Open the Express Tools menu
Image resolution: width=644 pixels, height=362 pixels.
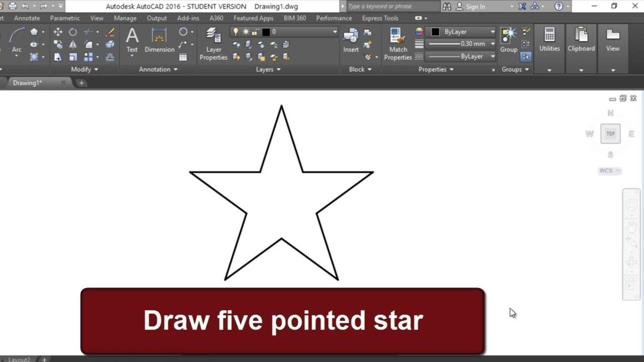380,18
